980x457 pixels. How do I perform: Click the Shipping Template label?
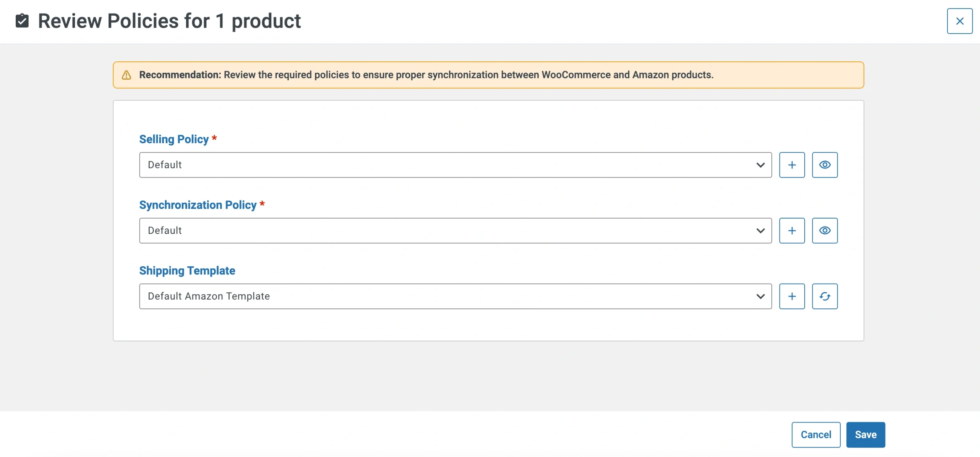point(187,271)
